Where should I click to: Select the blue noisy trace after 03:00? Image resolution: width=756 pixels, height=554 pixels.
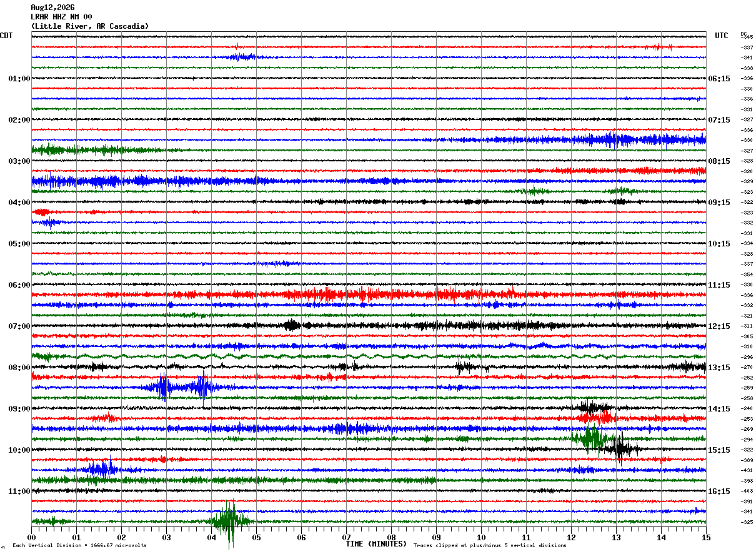click(369, 181)
